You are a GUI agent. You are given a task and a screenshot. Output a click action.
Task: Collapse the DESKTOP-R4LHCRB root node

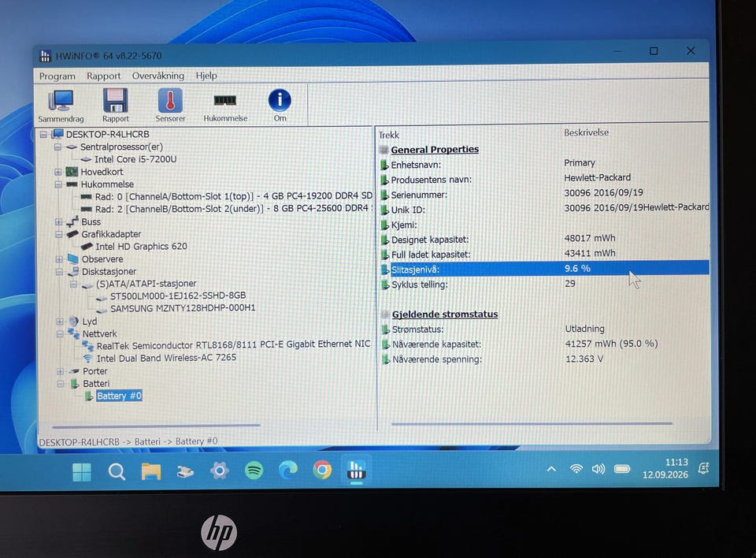click(x=44, y=134)
